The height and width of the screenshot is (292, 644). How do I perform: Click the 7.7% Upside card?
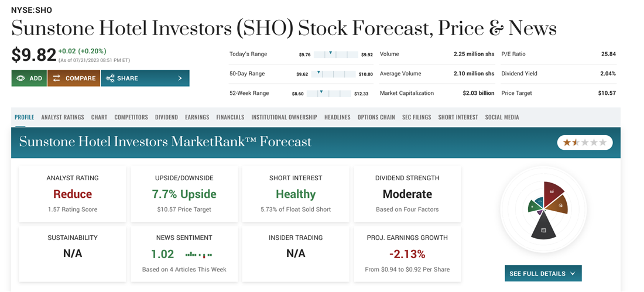[184, 194]
